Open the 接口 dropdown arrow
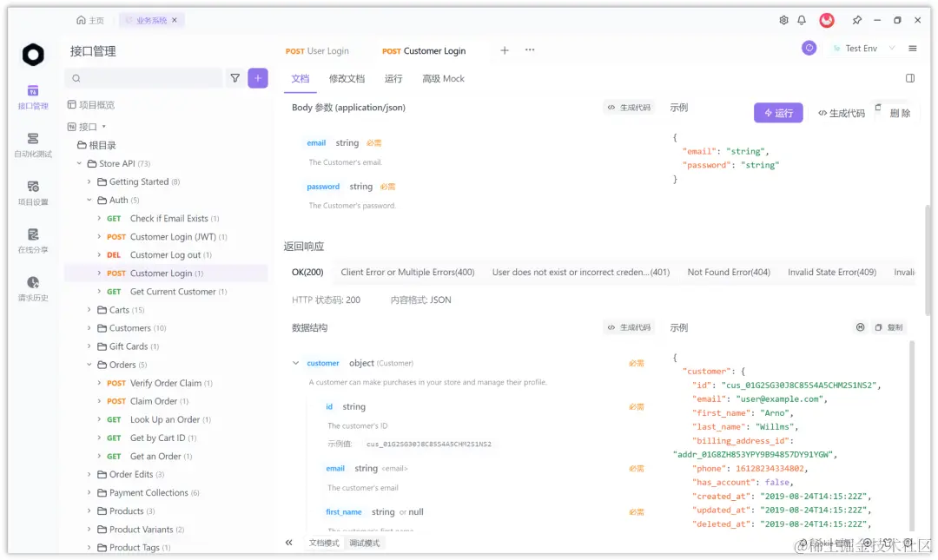Image resolution: width=938 pixels, height=560 pixels. point(104,127)
